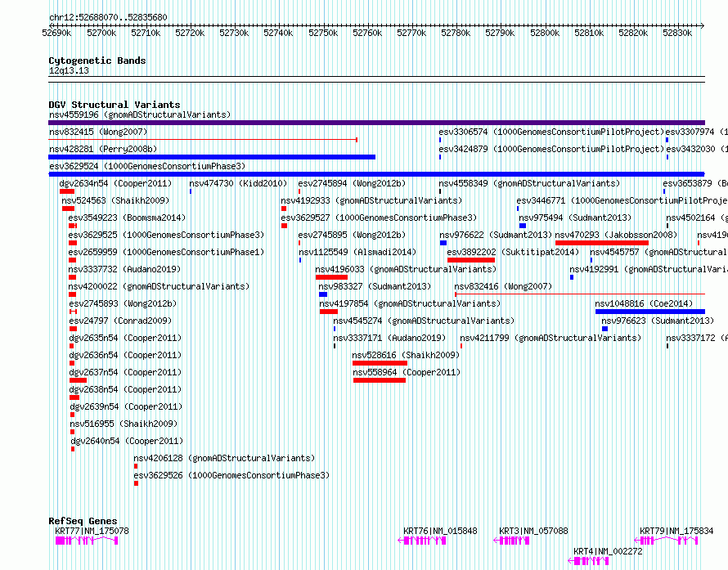This screenshot has height=570, width=728.
Task: Open nsv4558349 gnomAD variant
Action: (529, 183)
